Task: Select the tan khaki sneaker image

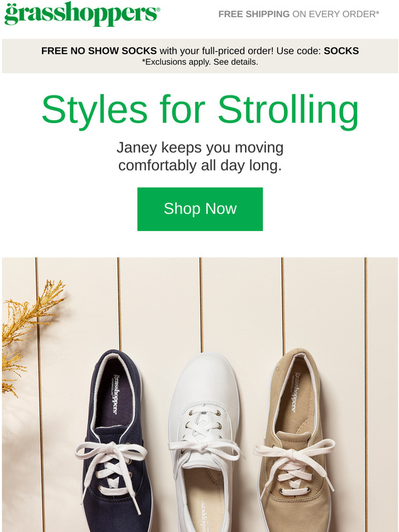Action: [294, 441]
